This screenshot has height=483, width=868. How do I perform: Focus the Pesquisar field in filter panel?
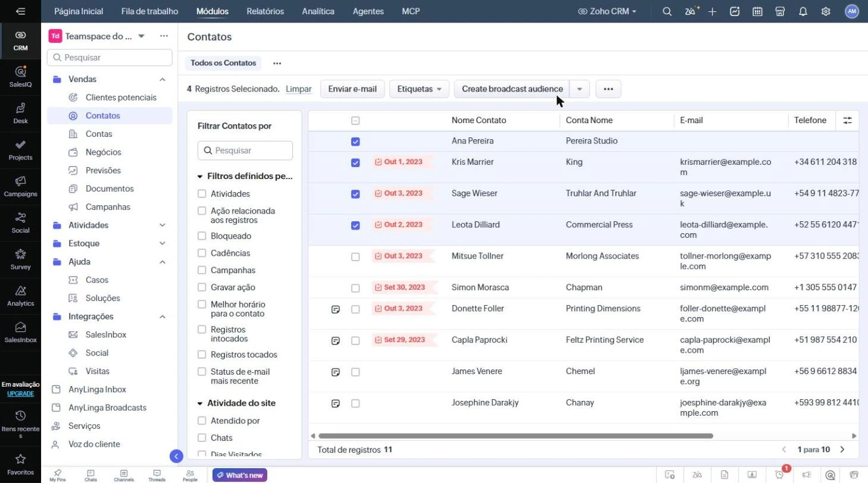245,150
